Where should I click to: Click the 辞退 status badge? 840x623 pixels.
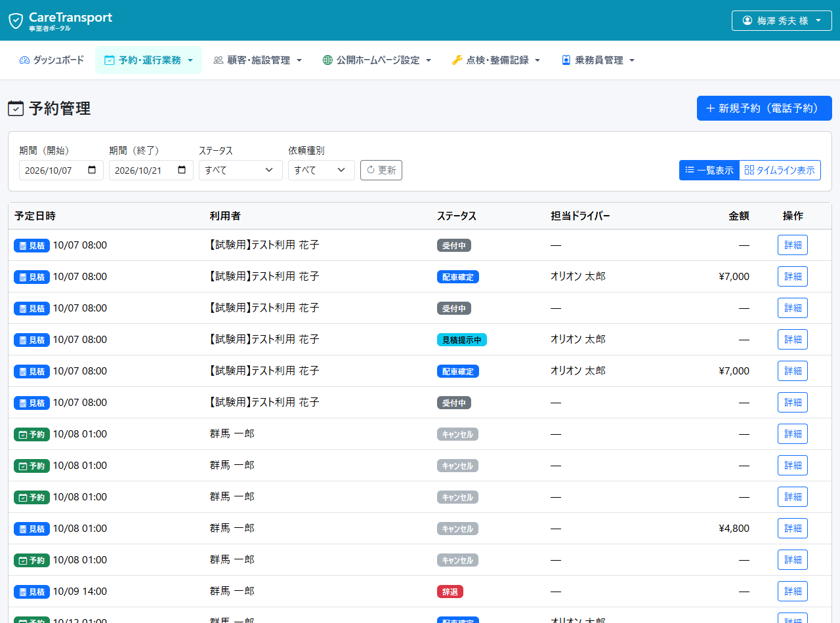click(450, 592)
